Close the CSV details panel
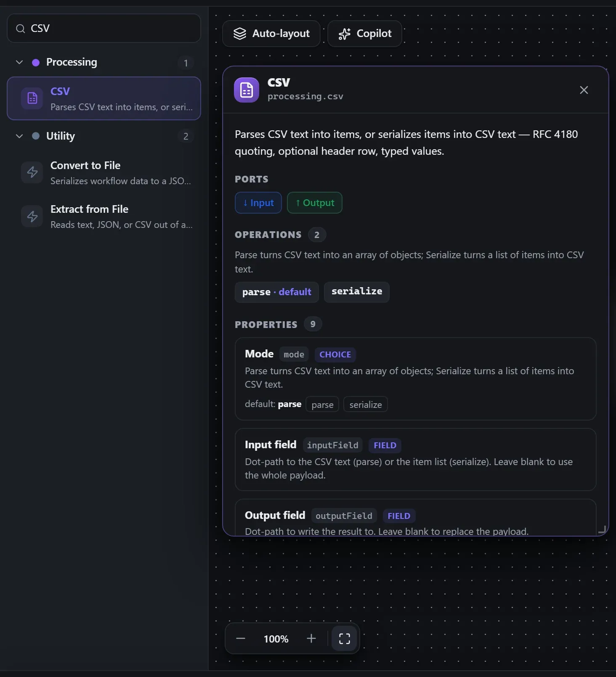The width and height of the screenshot is (616, 677). coord(584,90)
